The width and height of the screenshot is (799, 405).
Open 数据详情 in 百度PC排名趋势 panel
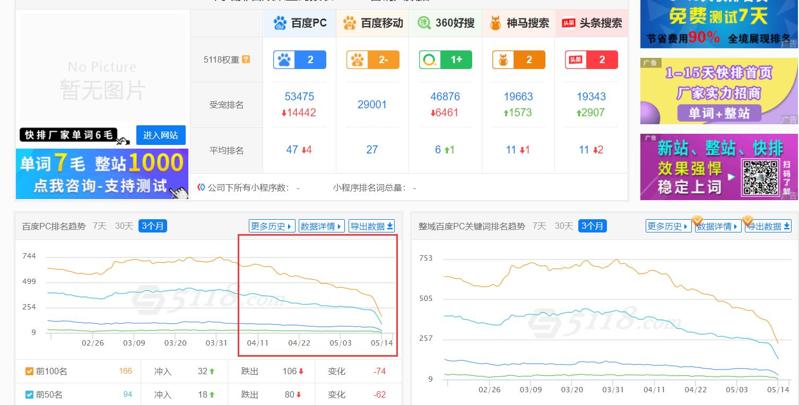(321, 226)
